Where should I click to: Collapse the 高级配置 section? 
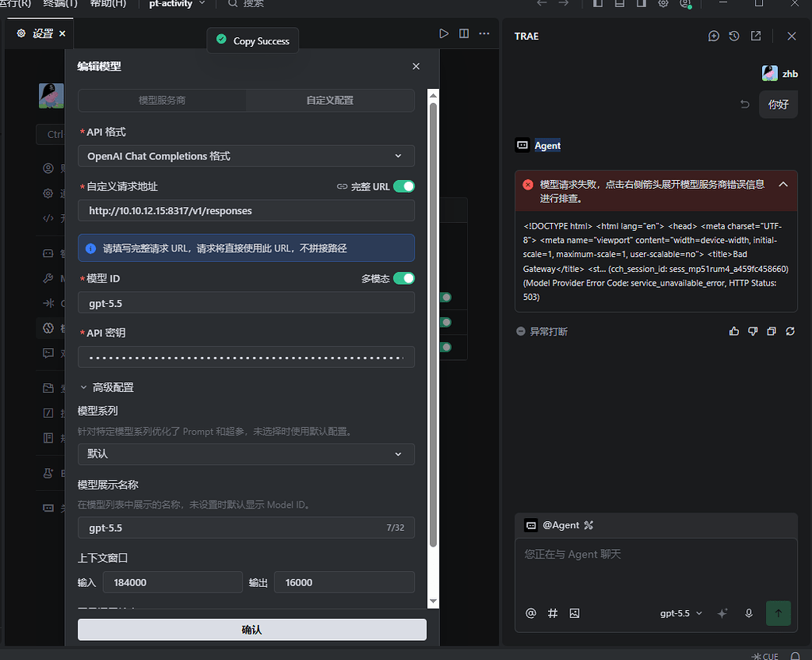coord(107,387)
